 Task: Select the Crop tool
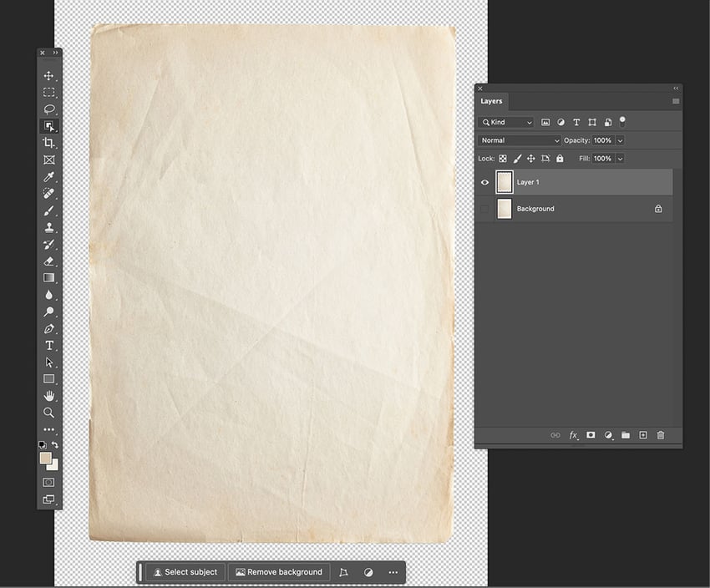pyautogui.click(x=49, y=143)
